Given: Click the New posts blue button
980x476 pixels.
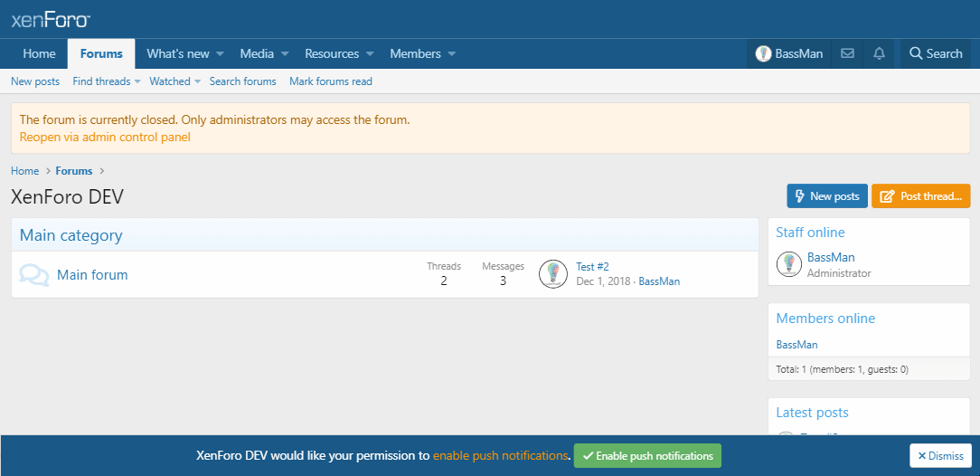Looking at the screenshot, I should [826, 196].
